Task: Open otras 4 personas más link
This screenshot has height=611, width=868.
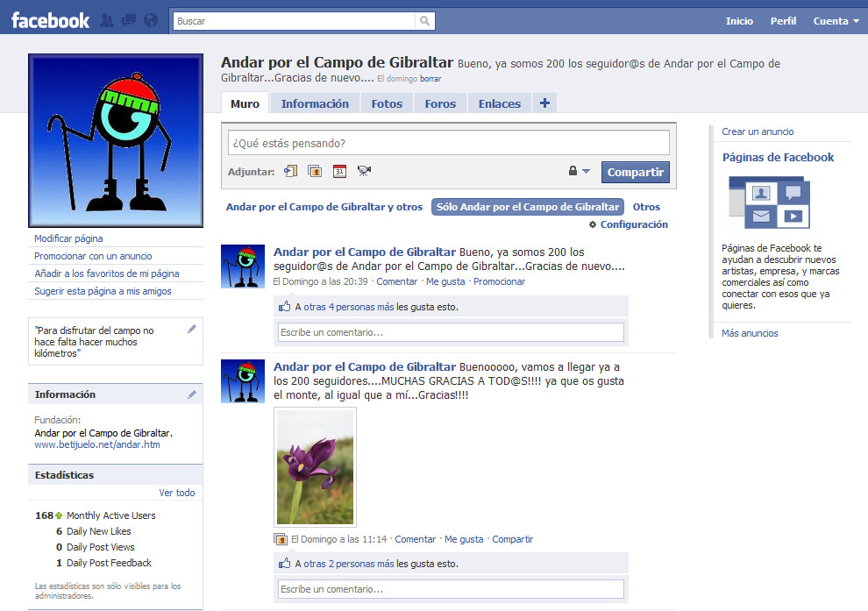Action: [349, 307]
